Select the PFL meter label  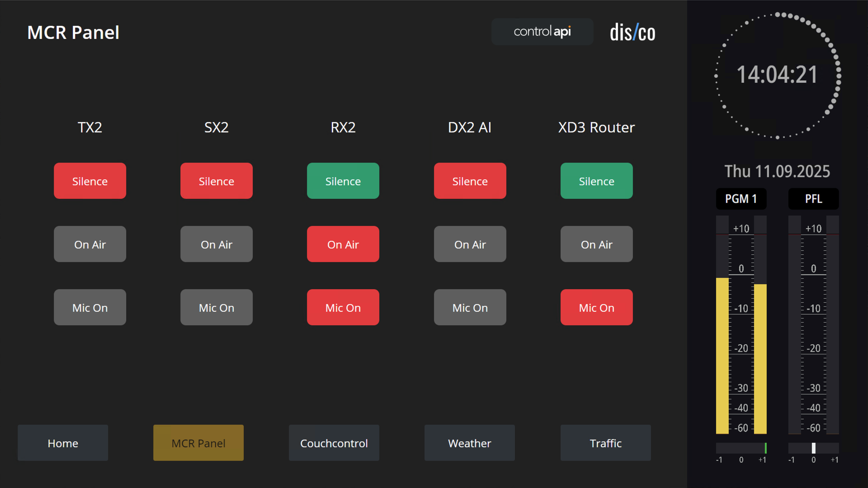click(x=813, y=199)
